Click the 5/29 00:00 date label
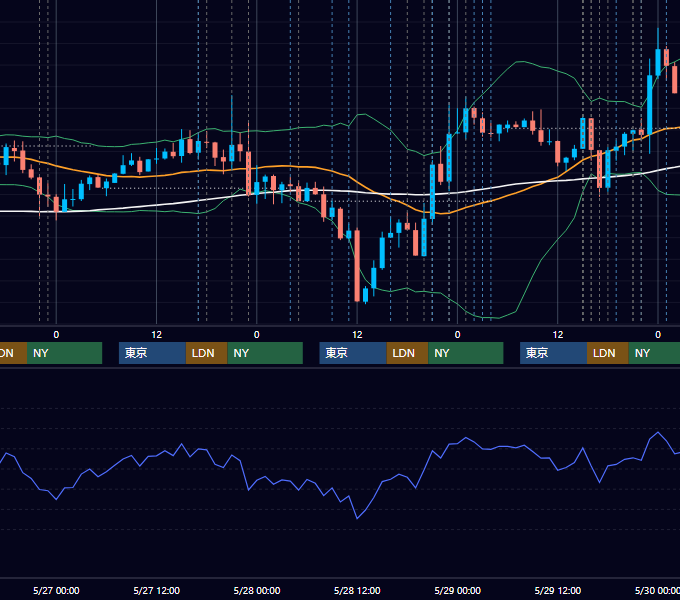Screen dimensions: 680x600 [458, 590]
